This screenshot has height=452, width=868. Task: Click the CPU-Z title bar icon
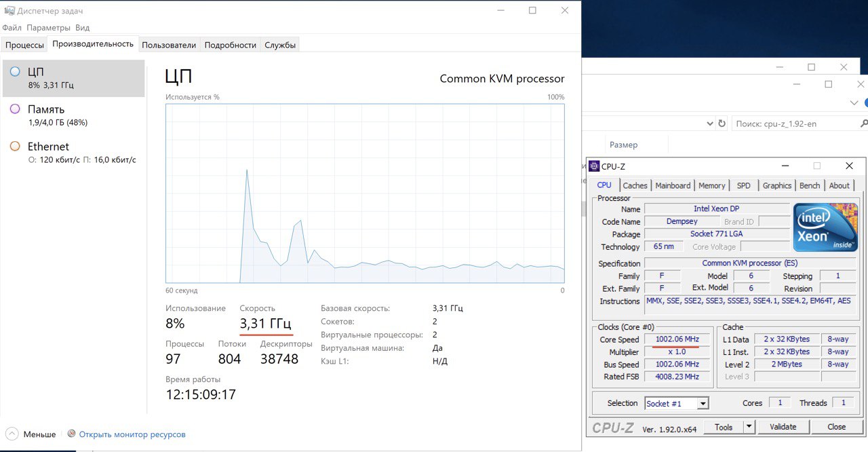(594, 166)
